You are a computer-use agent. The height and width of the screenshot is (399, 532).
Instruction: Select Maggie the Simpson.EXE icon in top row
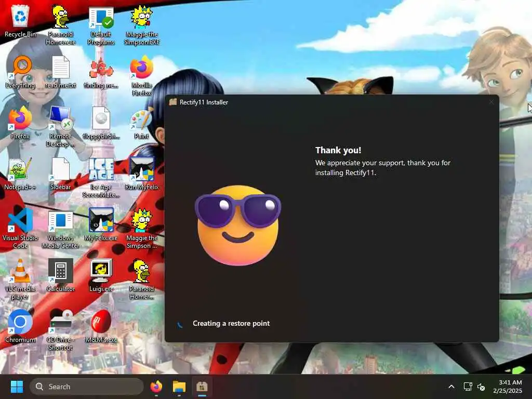(142, 24)
